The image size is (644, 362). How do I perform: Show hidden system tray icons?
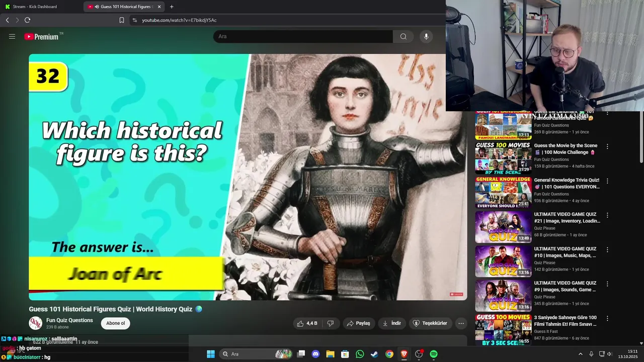(580, 354)
